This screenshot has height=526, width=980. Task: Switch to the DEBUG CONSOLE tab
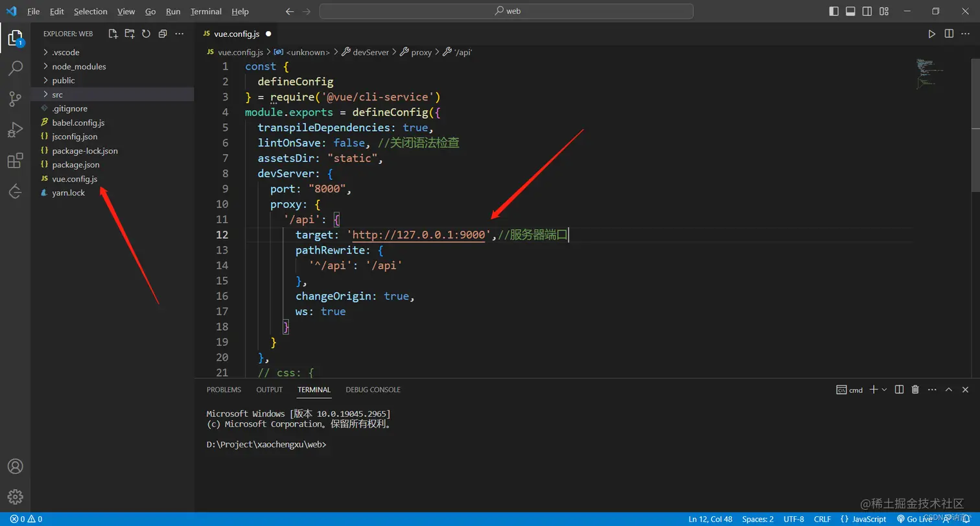[x=373, y=390]
